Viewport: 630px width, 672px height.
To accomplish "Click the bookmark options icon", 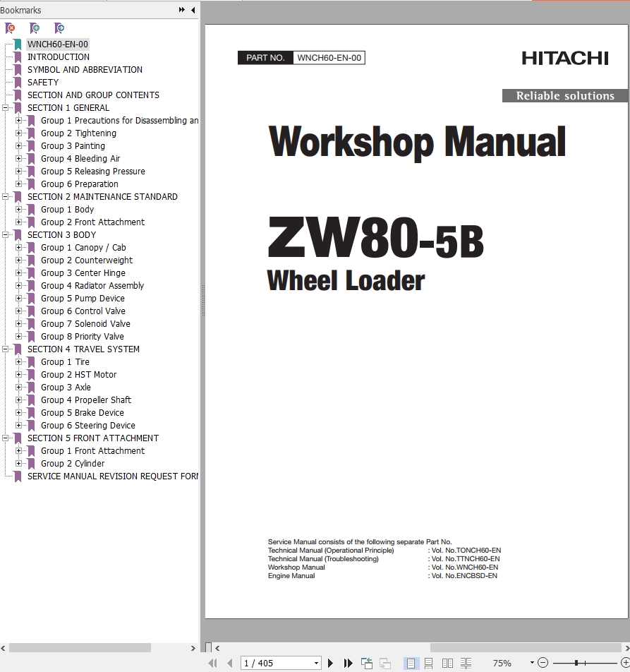I will tap(59, 28).
